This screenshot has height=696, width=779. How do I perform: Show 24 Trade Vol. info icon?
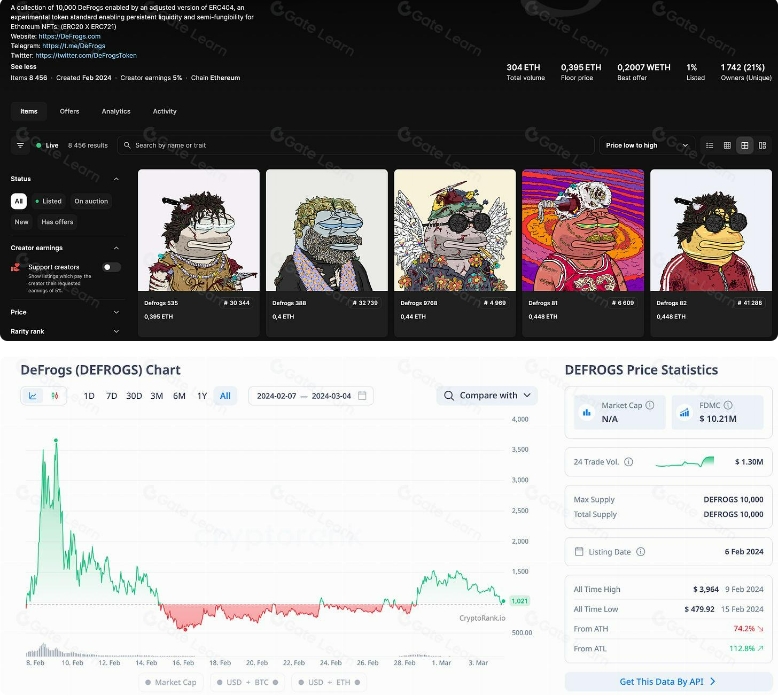(x=628, y=462)
